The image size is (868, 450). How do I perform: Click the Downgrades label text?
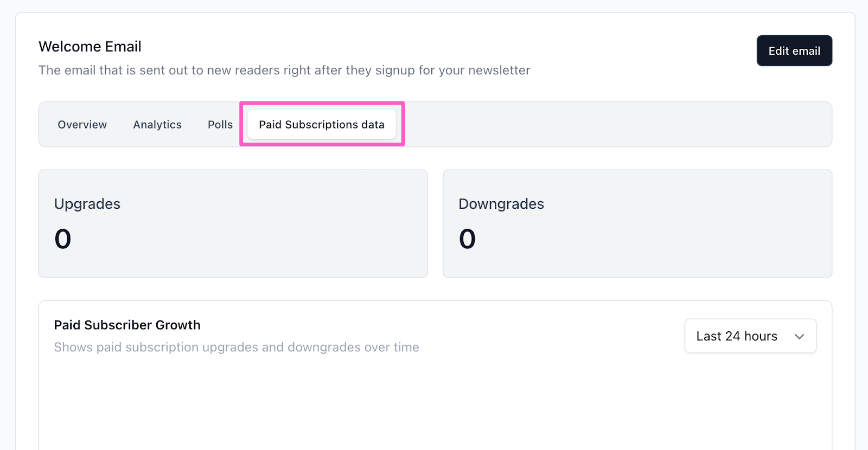click(501, 204)
